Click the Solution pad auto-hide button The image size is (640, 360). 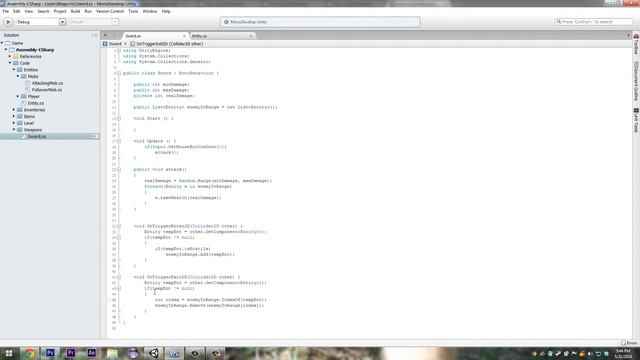click(95, 36)
